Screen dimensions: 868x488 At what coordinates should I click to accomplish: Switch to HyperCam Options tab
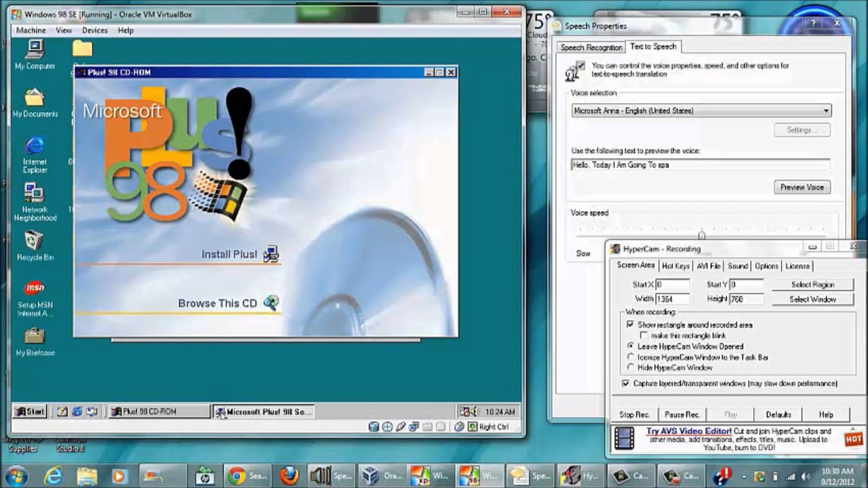(766, 266)
